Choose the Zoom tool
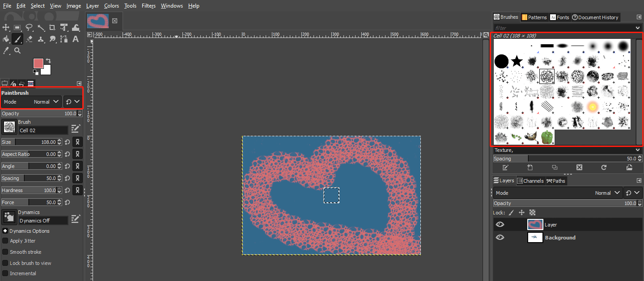Image resolution: width=644 pixels, height=281 pixels. tap(17, 50)
